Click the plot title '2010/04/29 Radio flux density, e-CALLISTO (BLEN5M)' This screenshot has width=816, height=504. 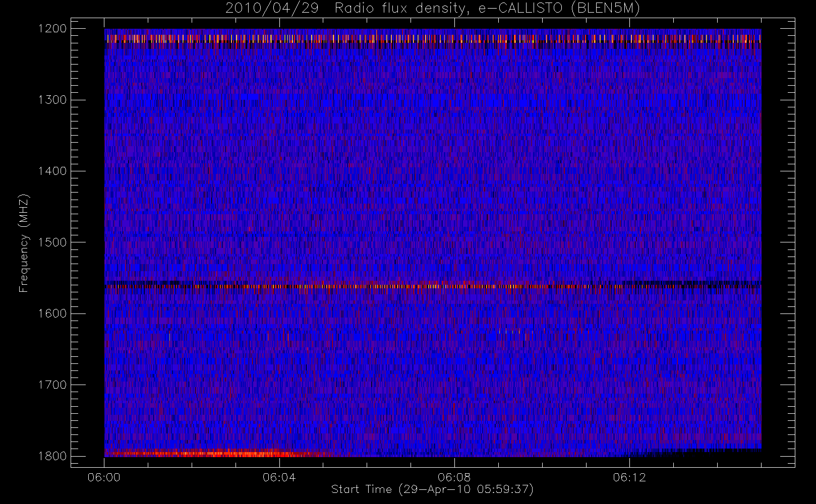point(432,9)
